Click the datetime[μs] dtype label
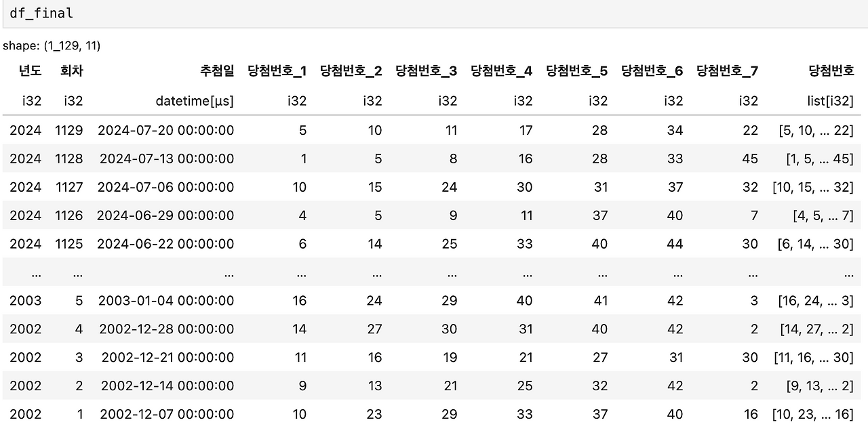The width and height of the screenshot is (868, 437). [195, 101]
